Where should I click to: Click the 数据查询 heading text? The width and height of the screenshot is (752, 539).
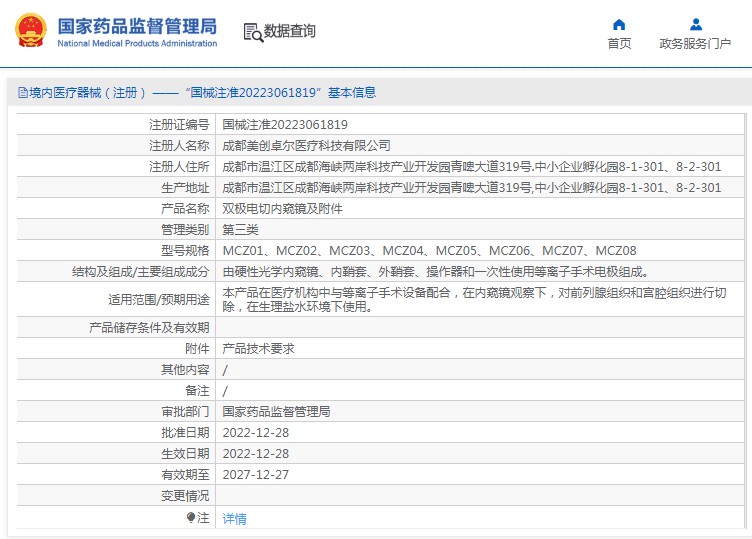point(290,31)
